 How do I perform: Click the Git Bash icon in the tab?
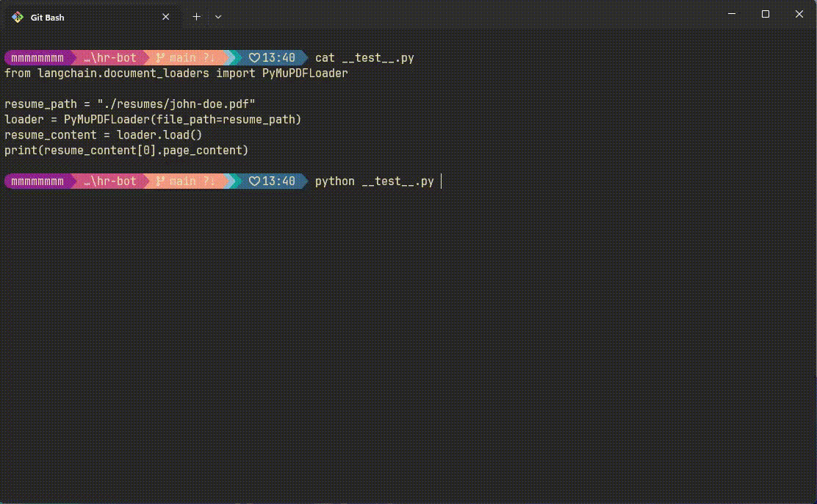pos(18,17)
